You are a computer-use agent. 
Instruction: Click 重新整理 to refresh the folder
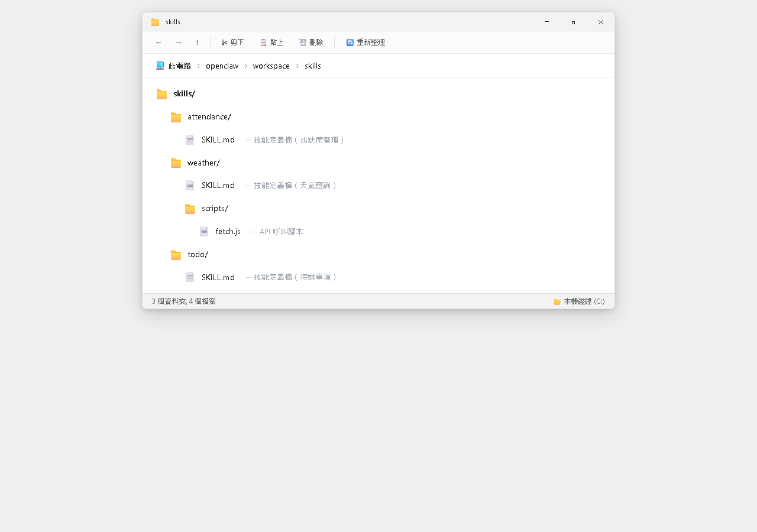[365, 43]
